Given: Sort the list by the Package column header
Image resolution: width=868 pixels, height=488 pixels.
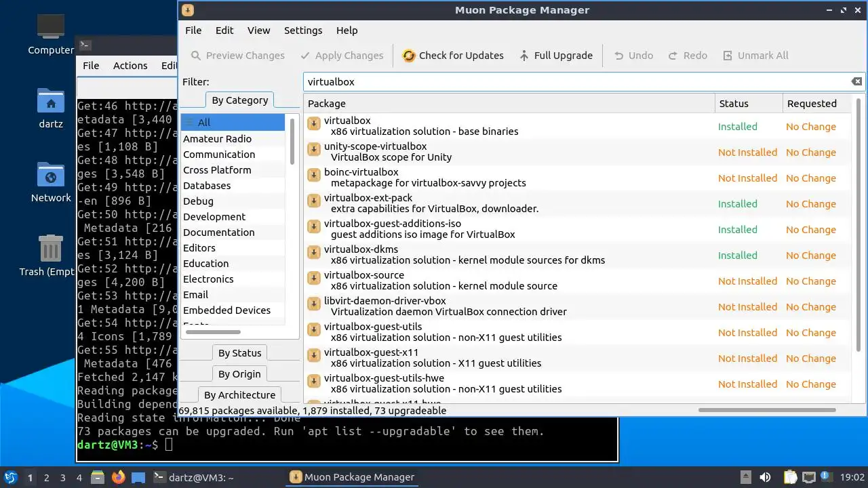Looking at the screenshot, I should (509, 104).
